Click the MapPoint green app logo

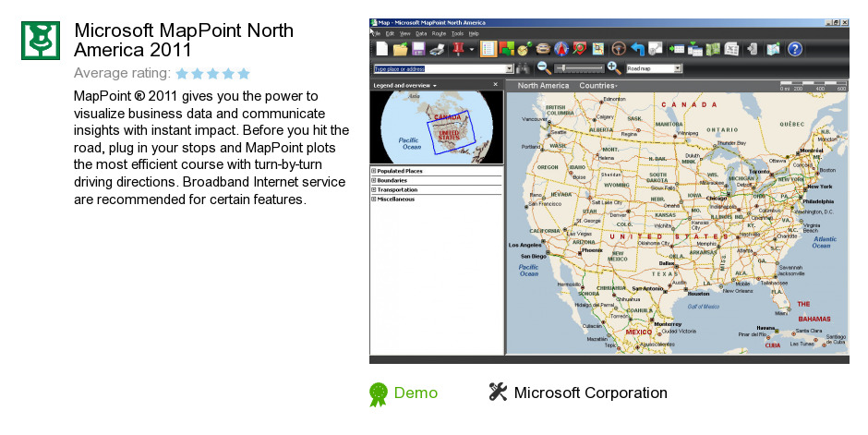(x=41, y=41)
